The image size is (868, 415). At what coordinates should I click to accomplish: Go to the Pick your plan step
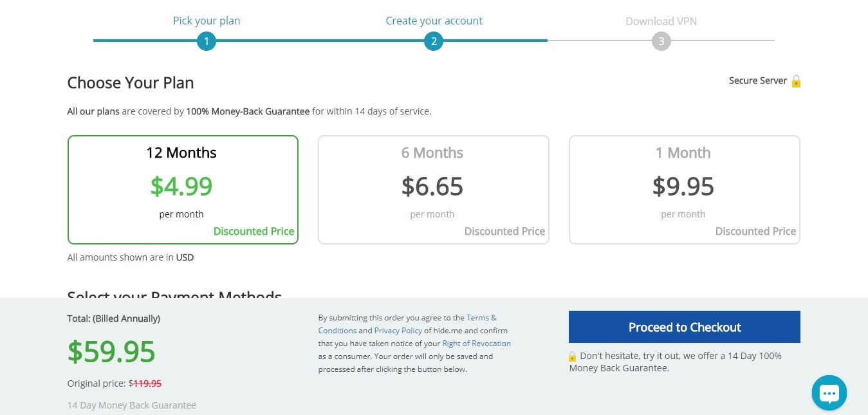[x=207, y=21]
